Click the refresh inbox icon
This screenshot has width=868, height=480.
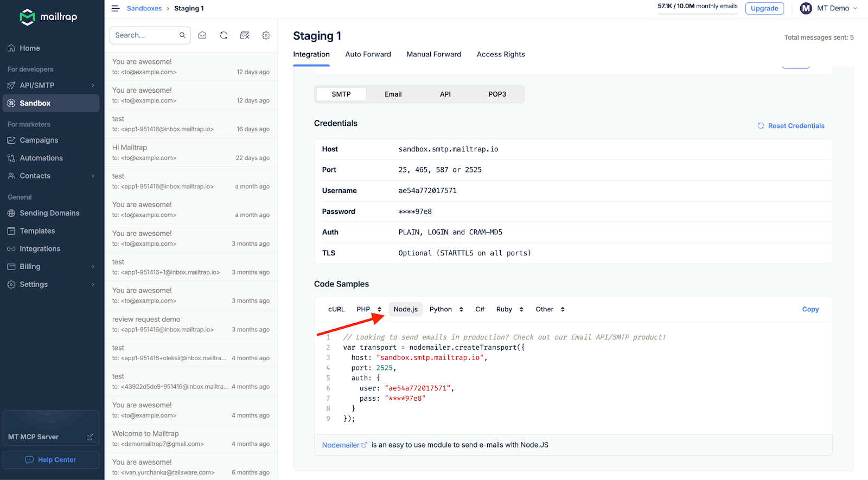coord(224,35)
